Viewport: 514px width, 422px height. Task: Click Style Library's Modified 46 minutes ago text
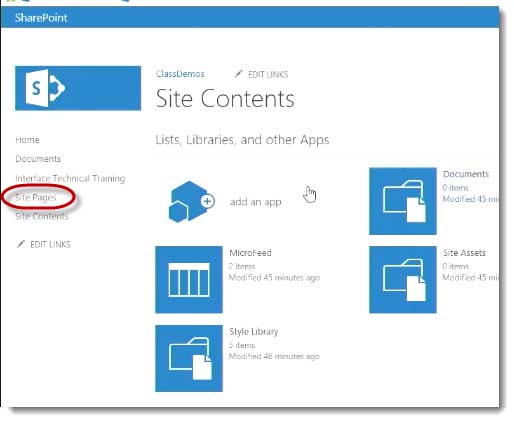pos(274,356)
